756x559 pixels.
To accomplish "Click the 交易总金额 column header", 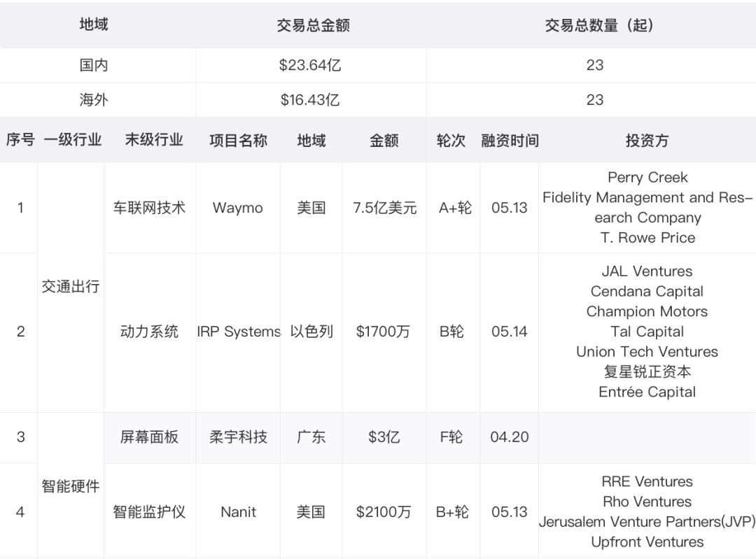I will tap(313, 26).
